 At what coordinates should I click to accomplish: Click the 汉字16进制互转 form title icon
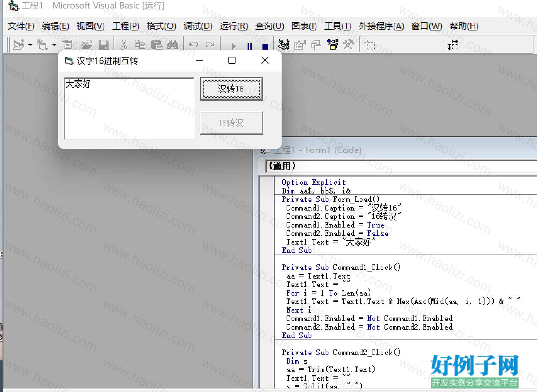[69, 61]
